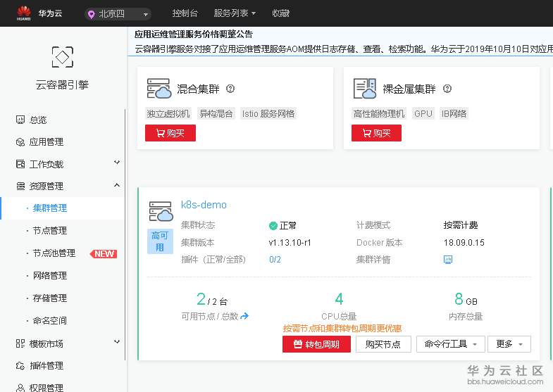Click help icon next to 裸金属集群
This screenshot has width=553, height=392.
pos(447,89)
